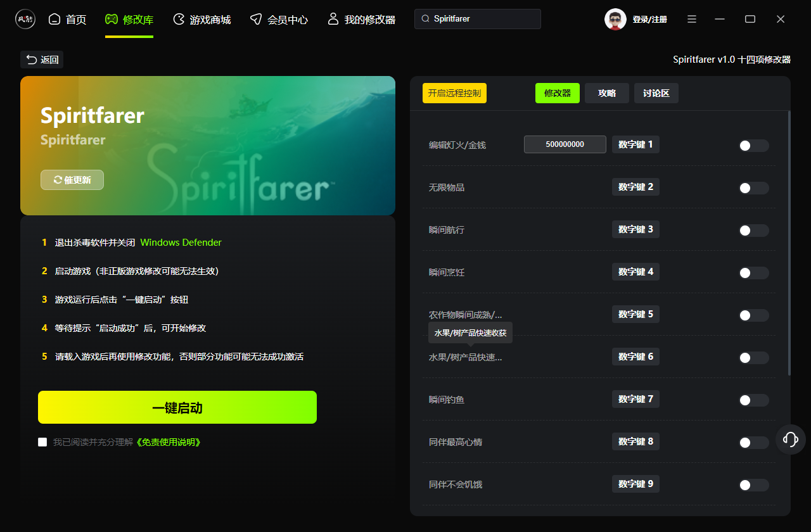Image resolution: width=811 pixels, height=532 pixels.
Task: Toggle the 农作物瞬间成熟 switch
Action: tap(753, 315)
